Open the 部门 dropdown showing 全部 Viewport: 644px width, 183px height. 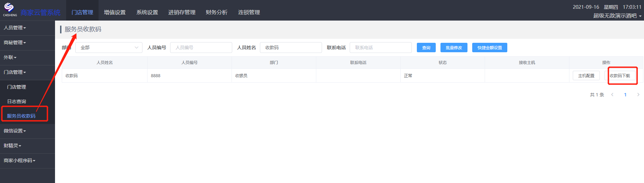click(x=109, y=48)
